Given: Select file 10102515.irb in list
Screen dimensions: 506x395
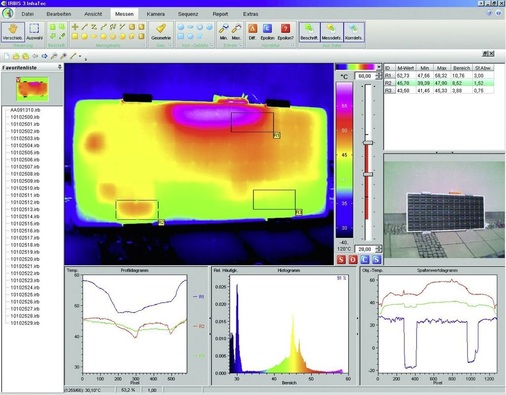Looking at the screenshot, I should [25, 224].
